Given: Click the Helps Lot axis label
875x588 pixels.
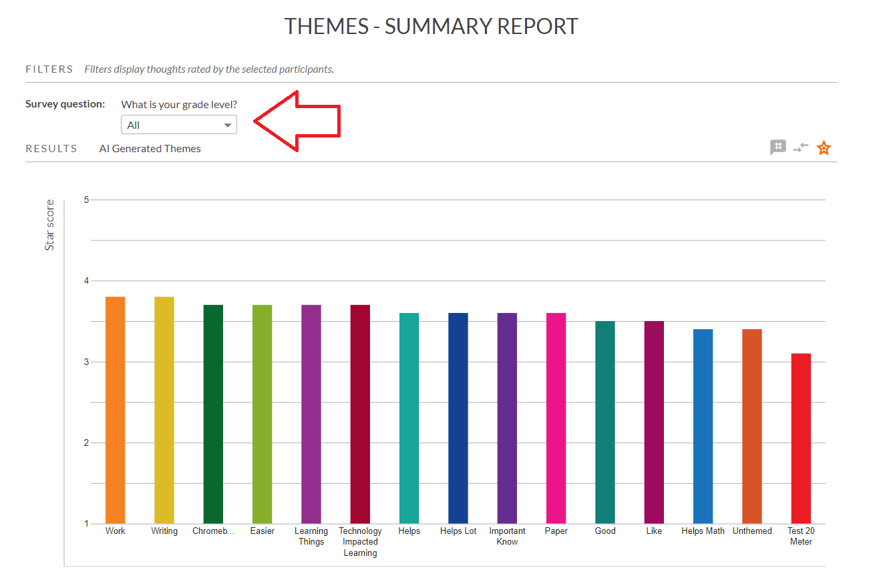Looking at the screenshot, I should point(458,531).
